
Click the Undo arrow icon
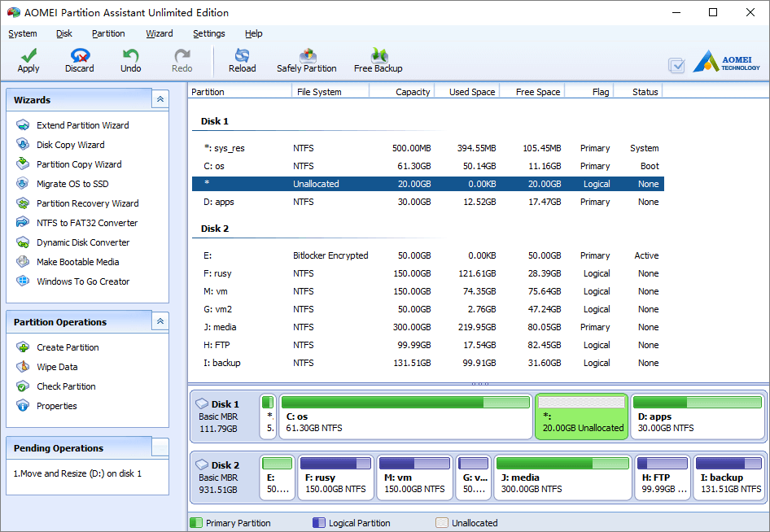130,55
